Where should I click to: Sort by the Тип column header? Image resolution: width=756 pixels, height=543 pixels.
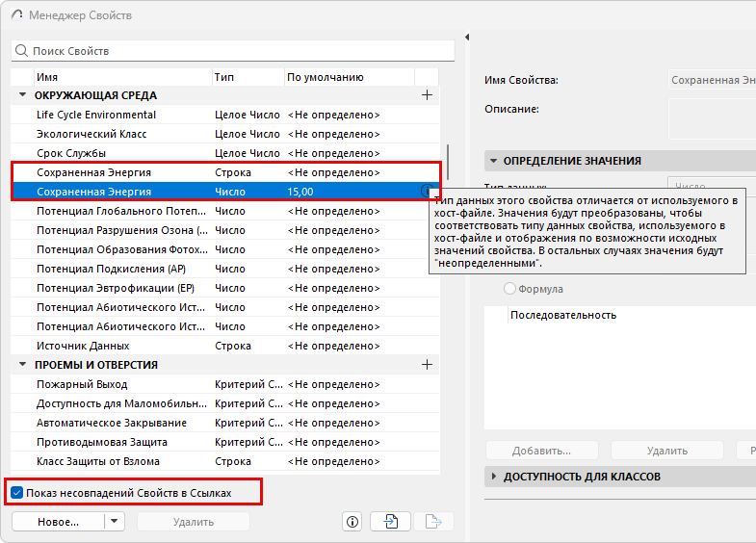(x=248, y=77)
